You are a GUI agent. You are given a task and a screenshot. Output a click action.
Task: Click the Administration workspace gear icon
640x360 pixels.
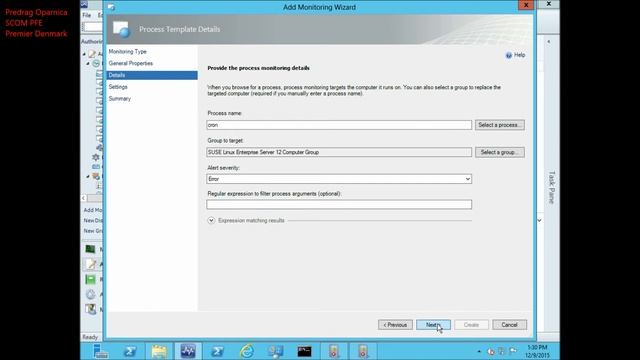click(91, 294)
